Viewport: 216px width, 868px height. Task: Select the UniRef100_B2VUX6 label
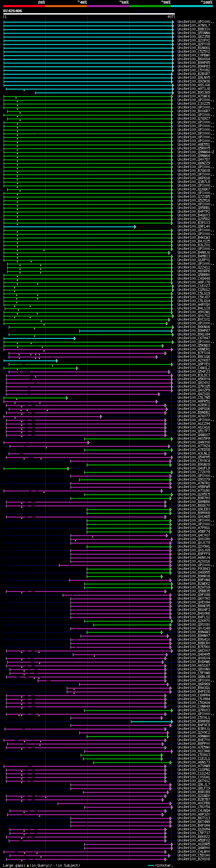point(194,859)
